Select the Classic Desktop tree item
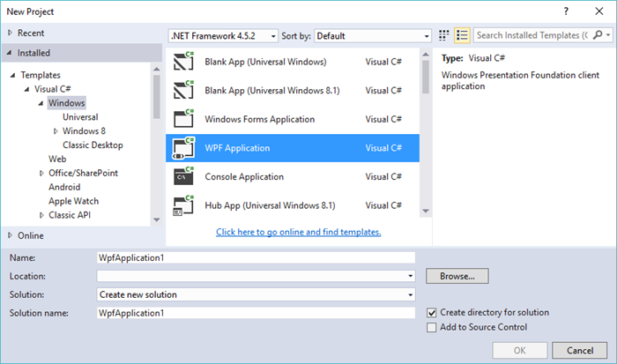The height and width of the screenshot is (364, 617). 93,145
